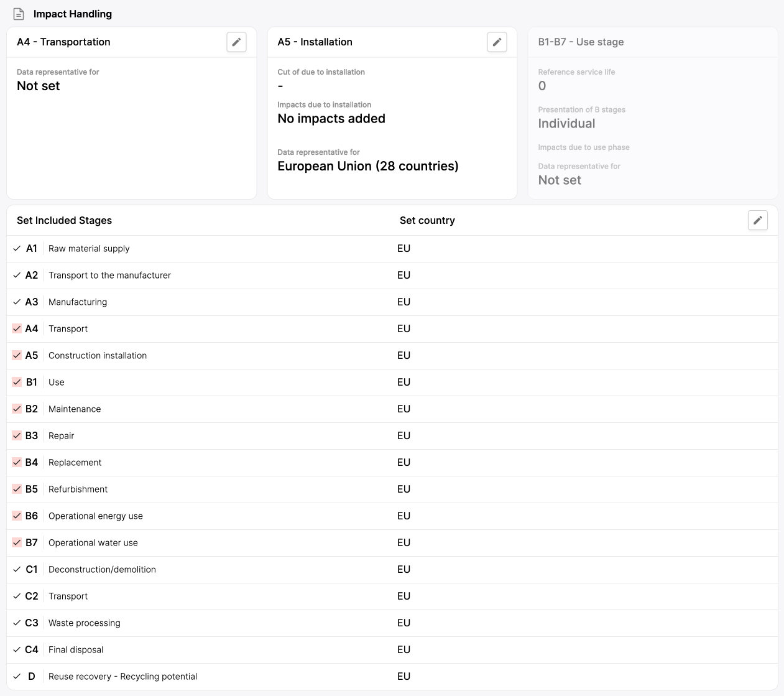Disable the B2 Maintenance stage checkbox
The width and height of the screenshot is (784, 696).
click(17, 409)
